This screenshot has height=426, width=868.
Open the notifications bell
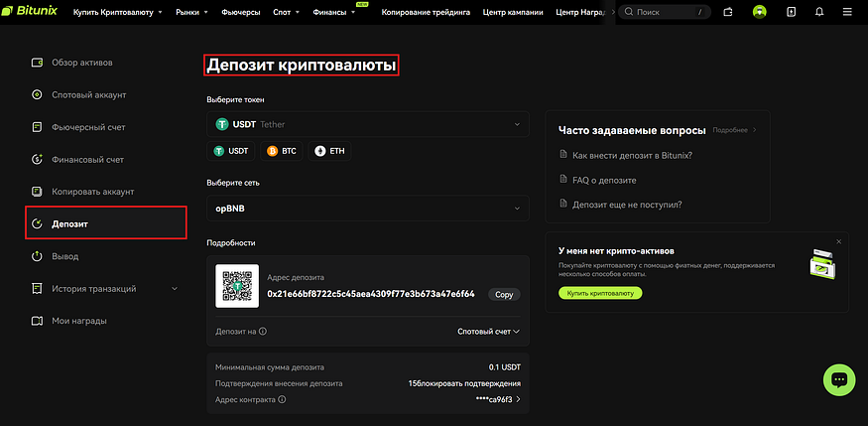(818, 13)
